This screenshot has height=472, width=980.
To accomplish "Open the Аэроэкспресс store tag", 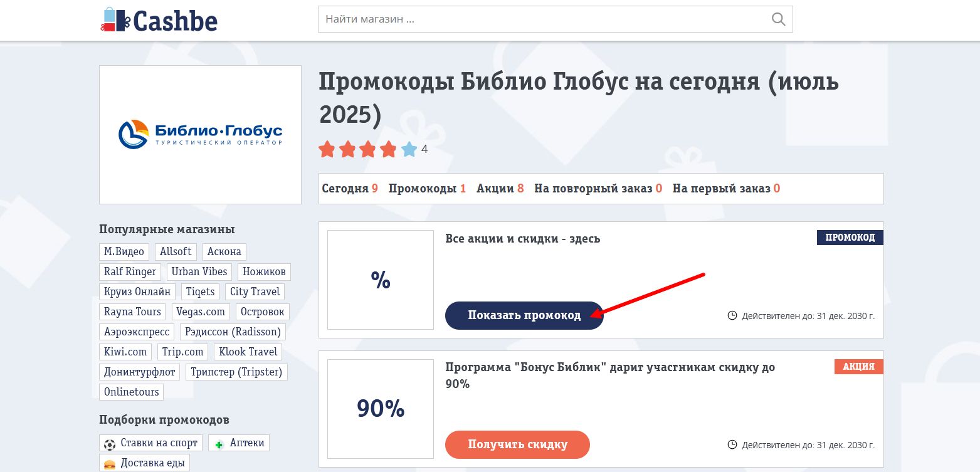I will tap(137, 332).
